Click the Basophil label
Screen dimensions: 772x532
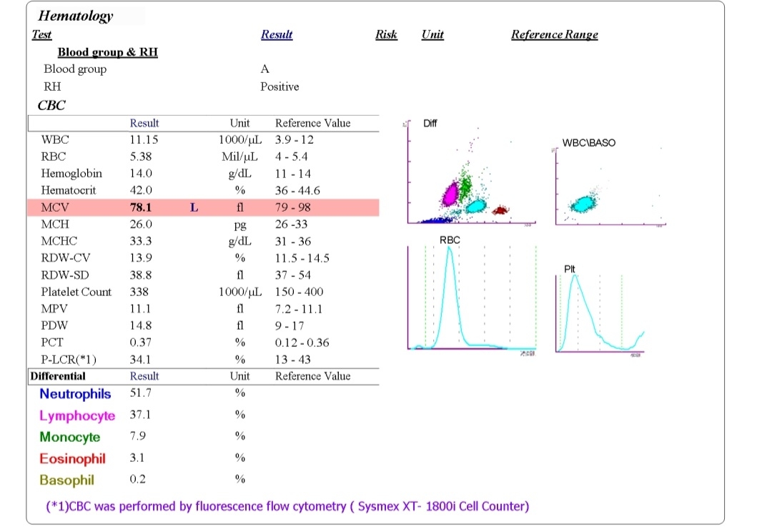coord(67,481)
